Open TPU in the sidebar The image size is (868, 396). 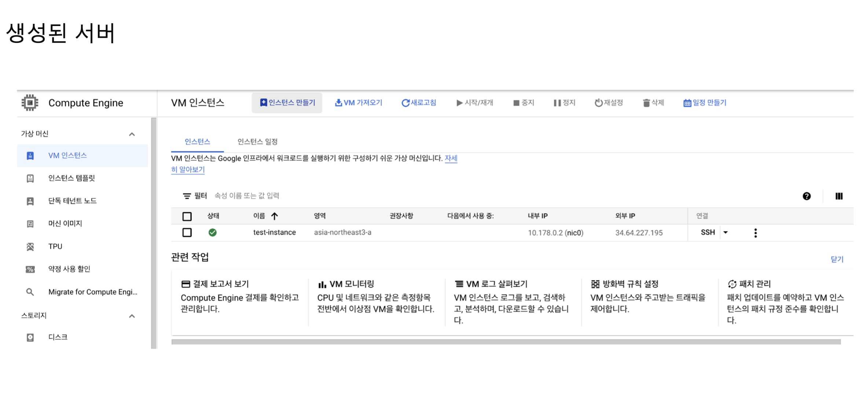tap(55, 246)
